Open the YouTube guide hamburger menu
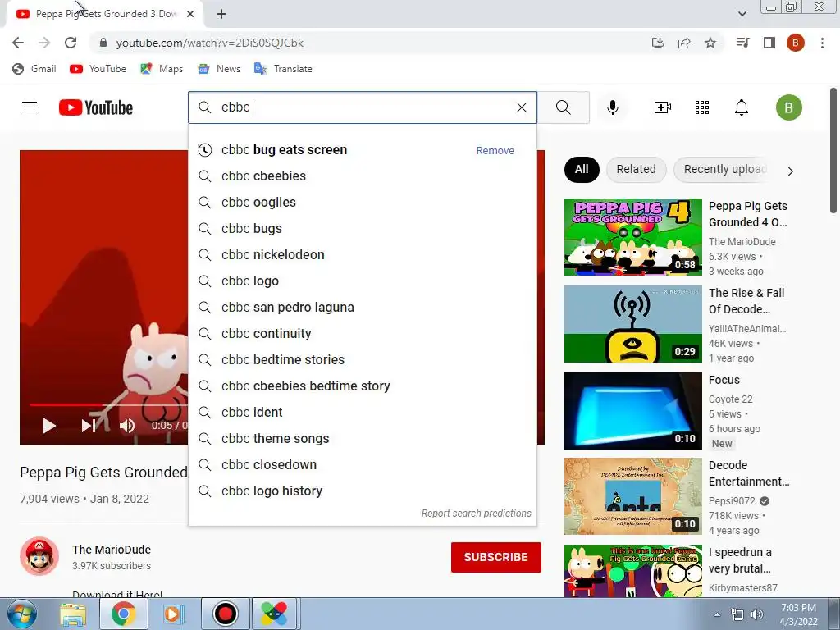Image resolution: width=840 pixels, height=630 pixels. [x=30, y=107]
